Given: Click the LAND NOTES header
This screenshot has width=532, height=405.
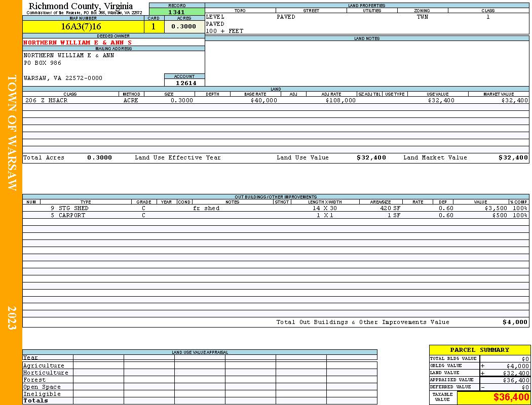Looking at the screenshot, I should pos(367,38).
